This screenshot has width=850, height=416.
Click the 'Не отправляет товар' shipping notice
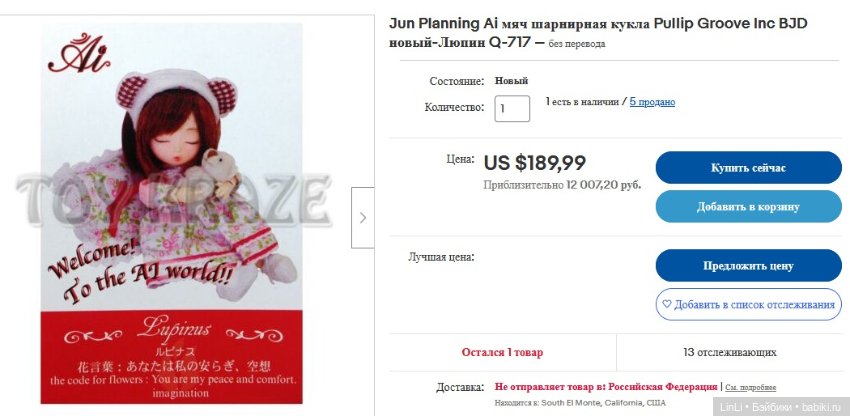tap(606, 387)
